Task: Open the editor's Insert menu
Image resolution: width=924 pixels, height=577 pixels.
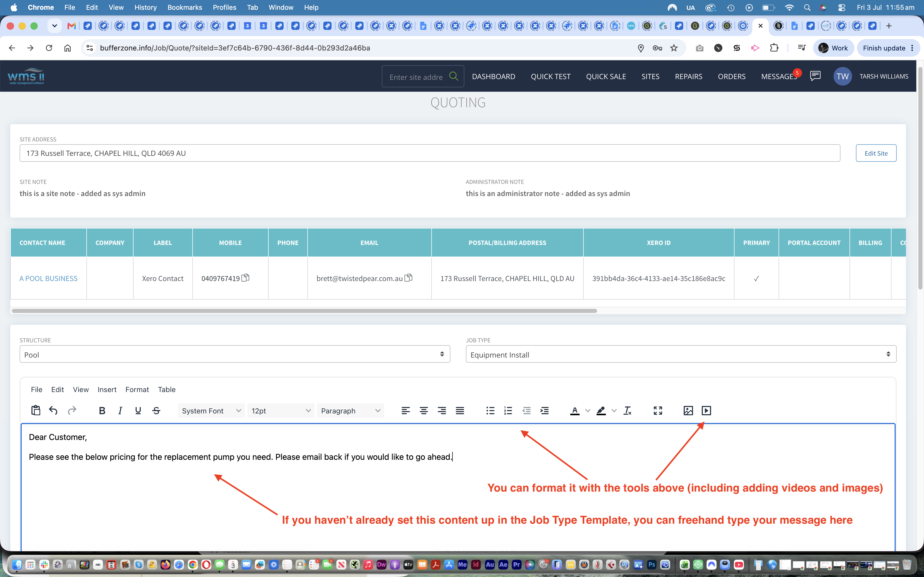Action: pyautogui.click(x=107, y=390)
